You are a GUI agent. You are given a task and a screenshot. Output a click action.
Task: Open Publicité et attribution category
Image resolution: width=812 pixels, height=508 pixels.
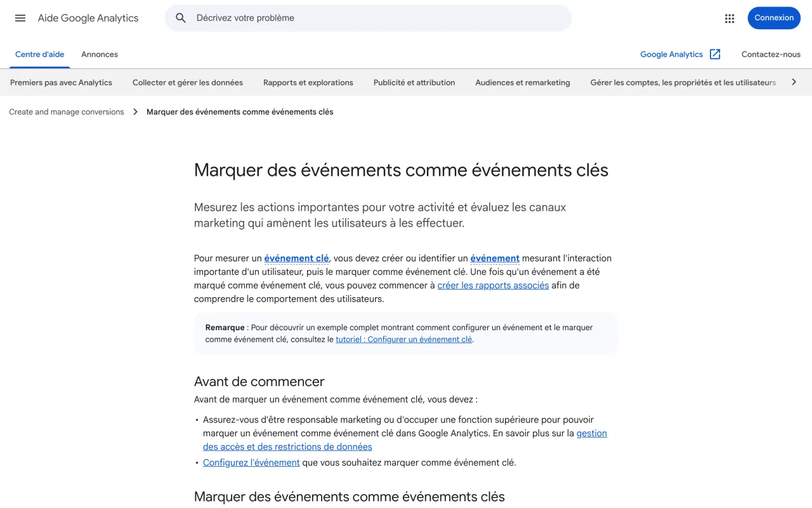pyautogui.click(x=414, y=83)
